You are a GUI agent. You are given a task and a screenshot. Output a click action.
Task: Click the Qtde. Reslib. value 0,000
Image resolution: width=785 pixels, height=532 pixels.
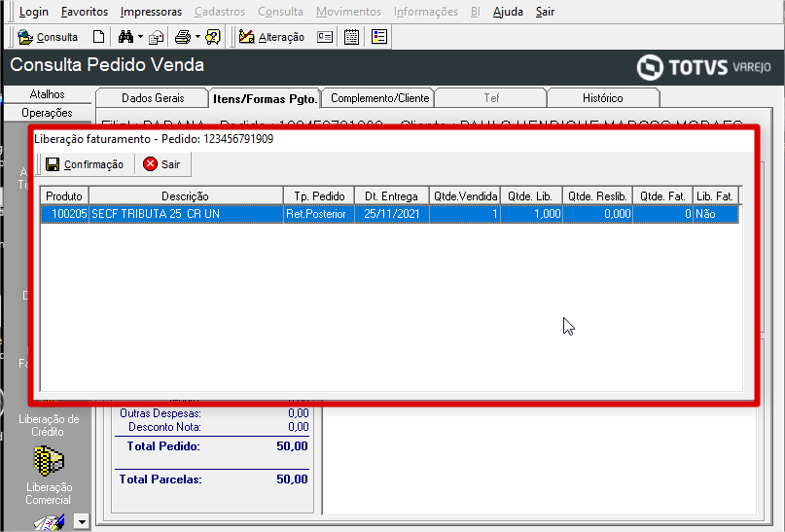coord(598,214)
